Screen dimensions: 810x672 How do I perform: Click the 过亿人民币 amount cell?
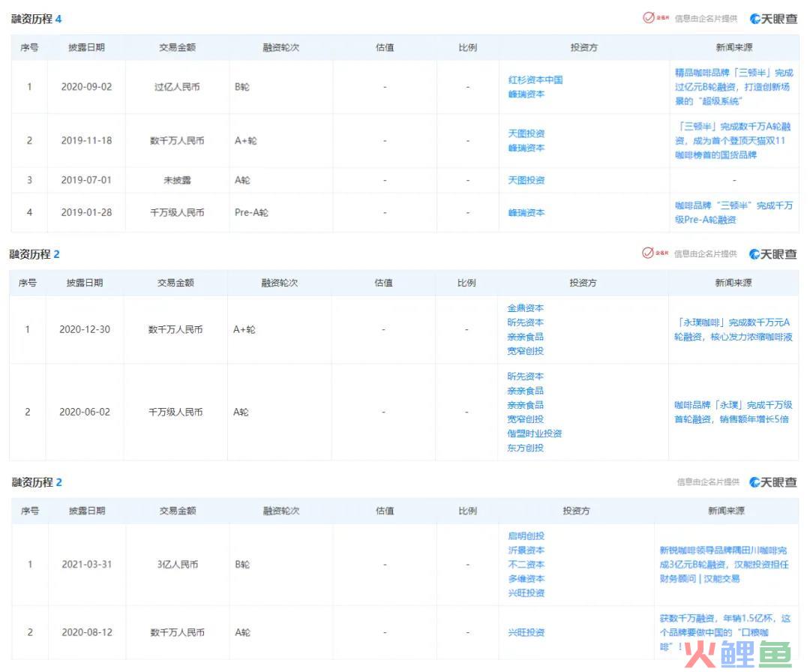(x=177, y=87)
